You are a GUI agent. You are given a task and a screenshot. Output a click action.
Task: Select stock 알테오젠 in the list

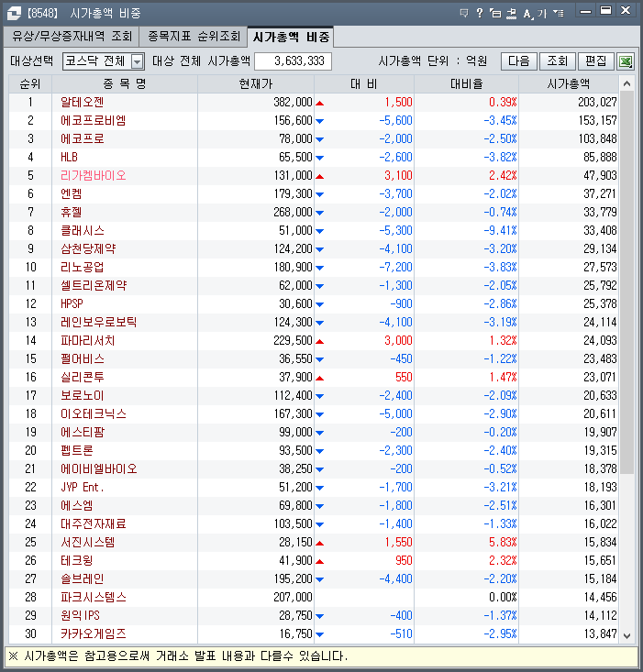82,102
